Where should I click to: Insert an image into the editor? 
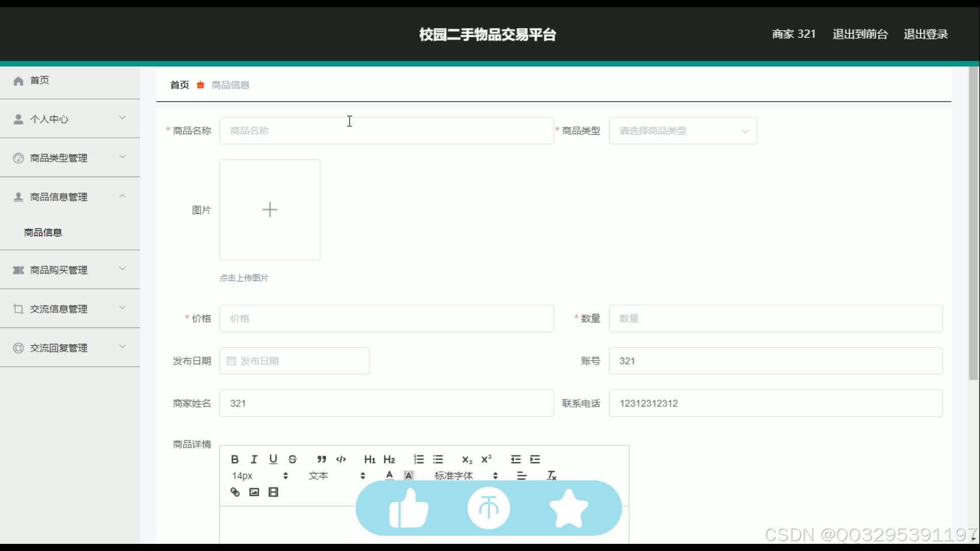click(254, 492)
